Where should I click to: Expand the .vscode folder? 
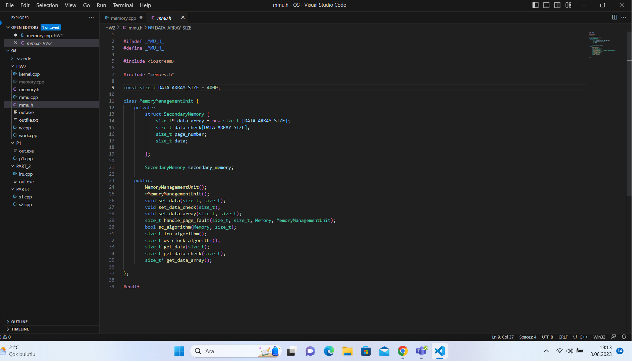pos(23,59)
